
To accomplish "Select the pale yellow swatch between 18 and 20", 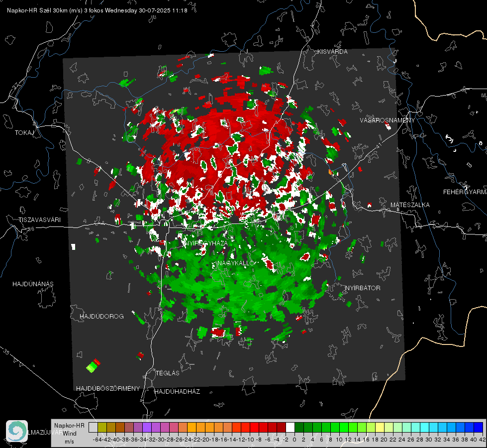I will click(380, 428).
